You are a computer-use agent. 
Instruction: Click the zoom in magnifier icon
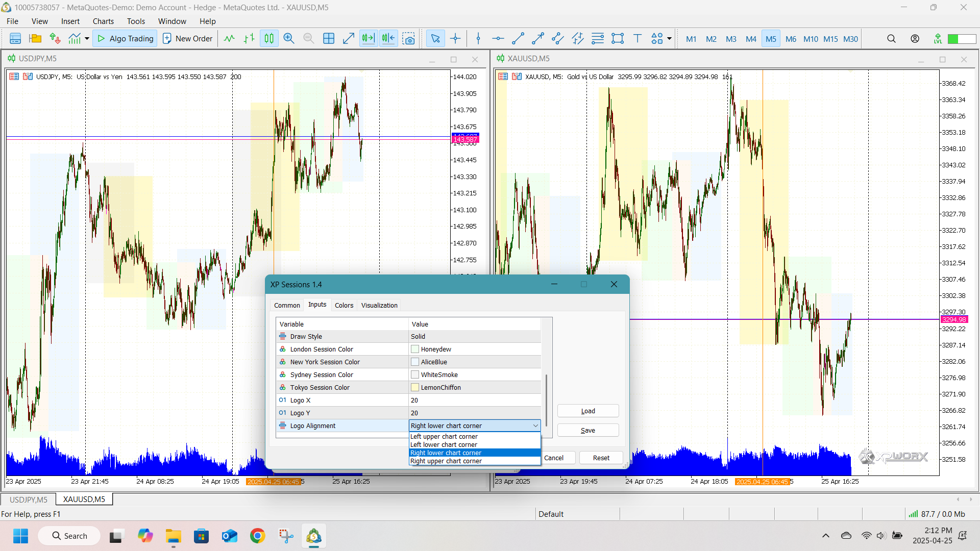289,39
